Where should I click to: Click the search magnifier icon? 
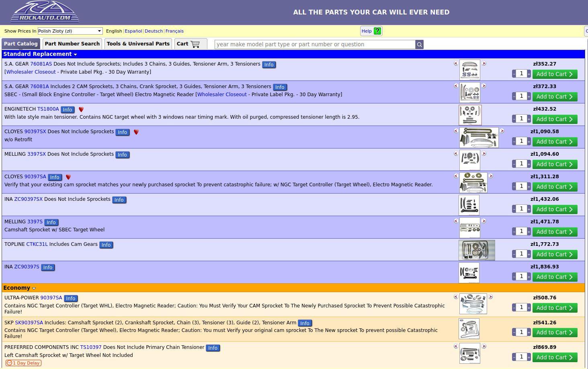pyautogui.click(x=419, y=45)
